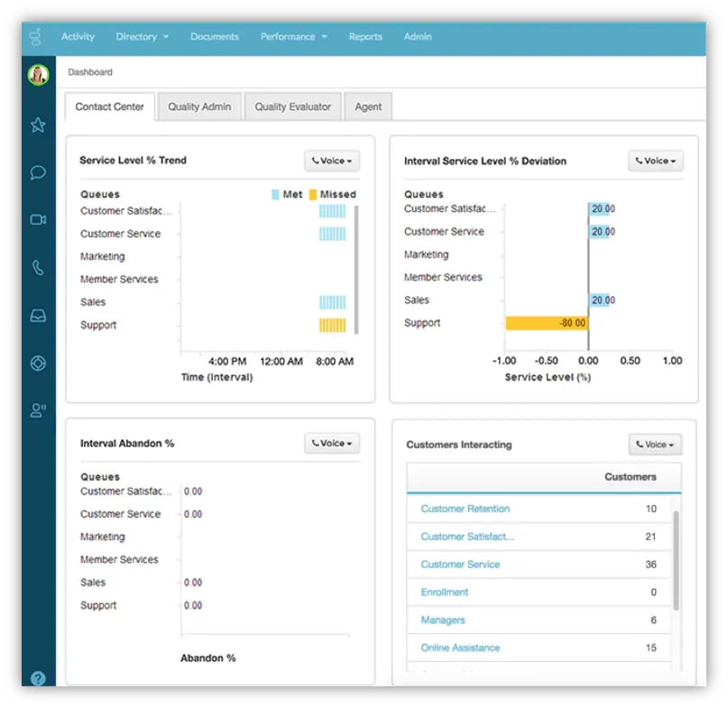Open the Customer Retention queue link
This screenshot has width=728, height=708.
click(x=465, y=509)
